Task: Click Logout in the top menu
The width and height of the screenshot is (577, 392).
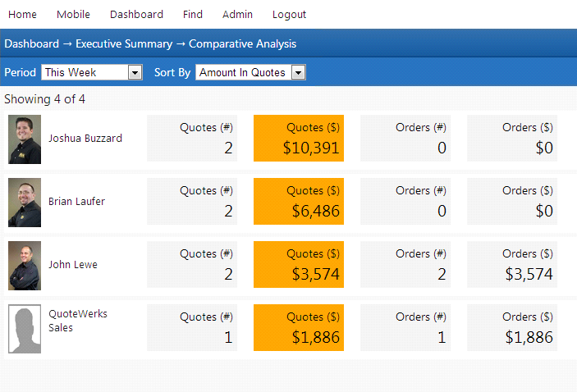Action: click(289, 15)
